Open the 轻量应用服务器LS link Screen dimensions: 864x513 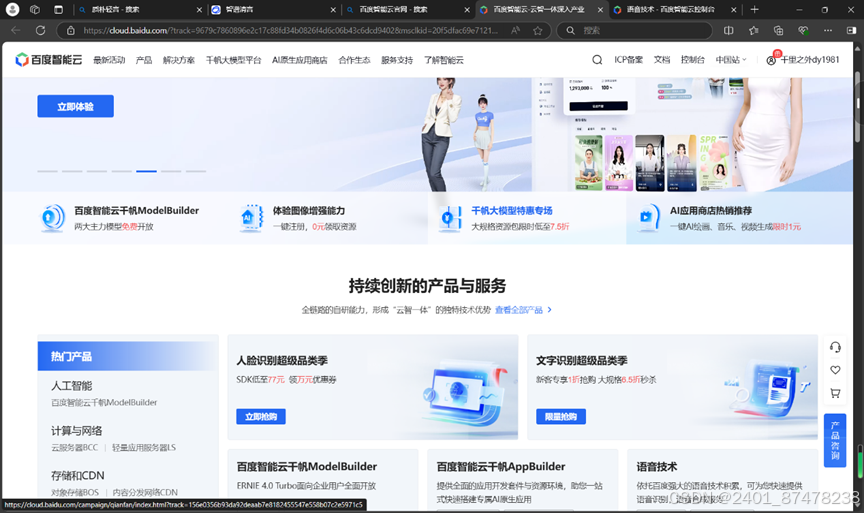144,447
